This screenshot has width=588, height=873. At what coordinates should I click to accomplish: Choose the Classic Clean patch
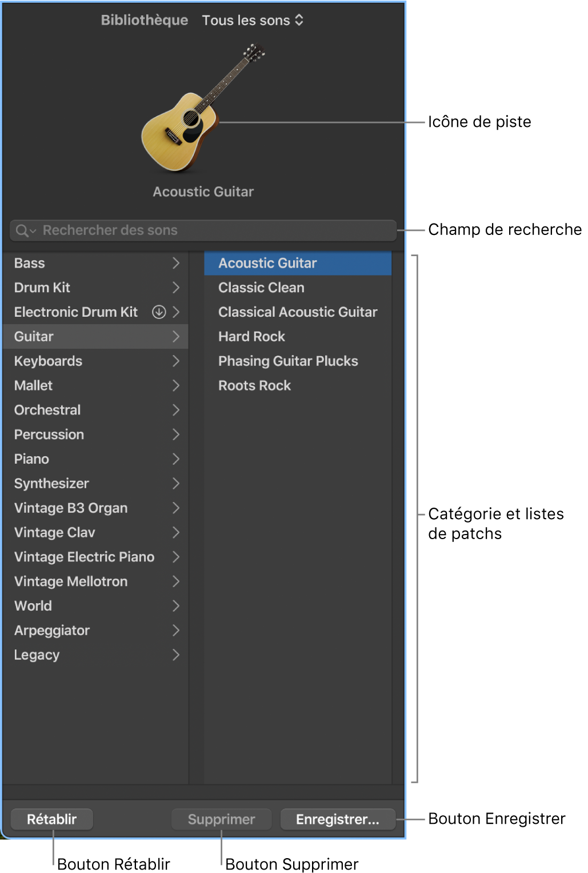coord(298,288)
